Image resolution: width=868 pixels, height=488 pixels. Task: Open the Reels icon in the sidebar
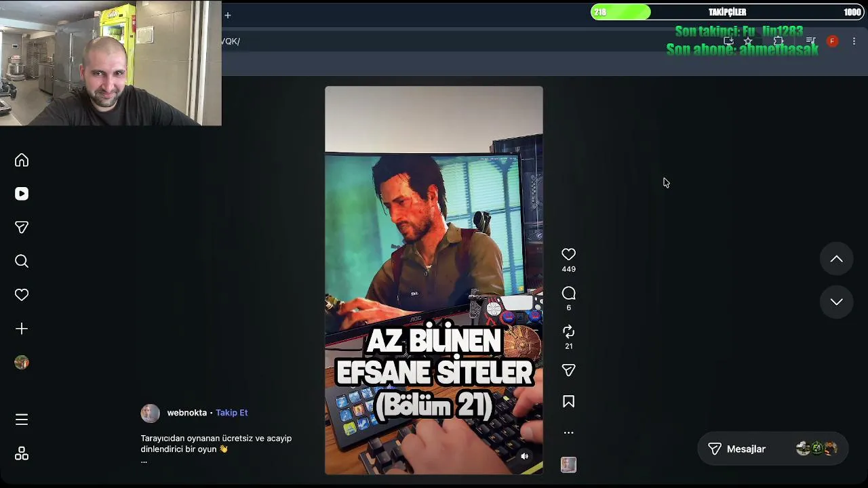22,194
